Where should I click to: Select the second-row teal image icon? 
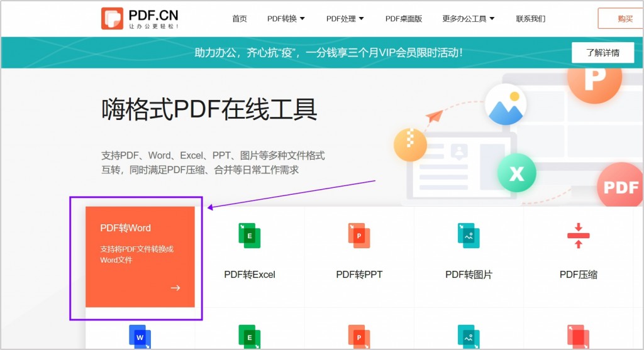coord(469,337)
